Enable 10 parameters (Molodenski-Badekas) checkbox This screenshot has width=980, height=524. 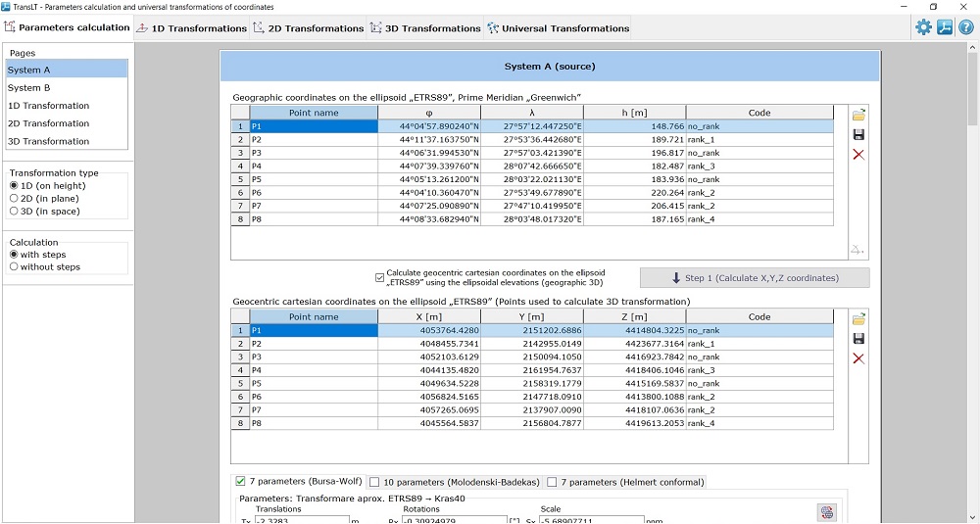pyautogui.click(x=375, y=482)
